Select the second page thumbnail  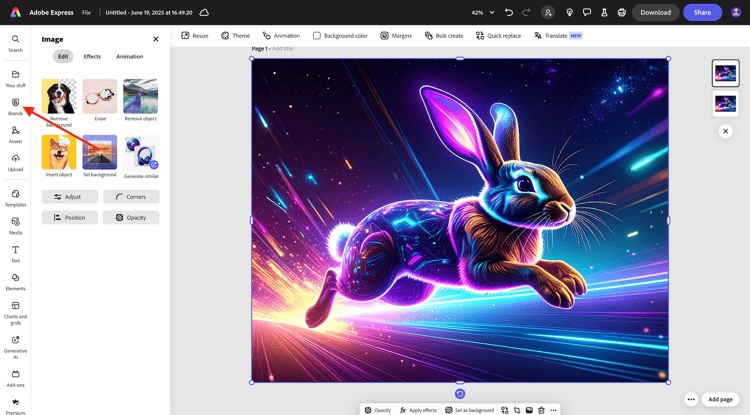pyautogui.click(x=725, y=104)
